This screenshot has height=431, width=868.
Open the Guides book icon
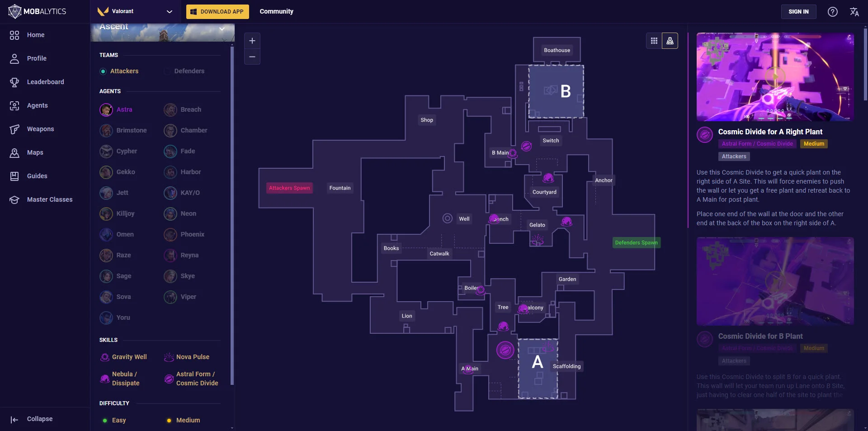click(x=14, y=176)
